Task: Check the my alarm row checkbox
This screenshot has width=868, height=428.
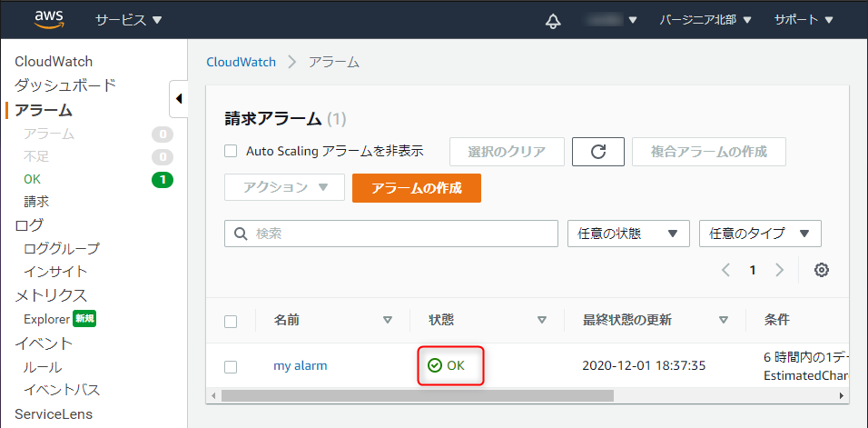Action: 231,367
